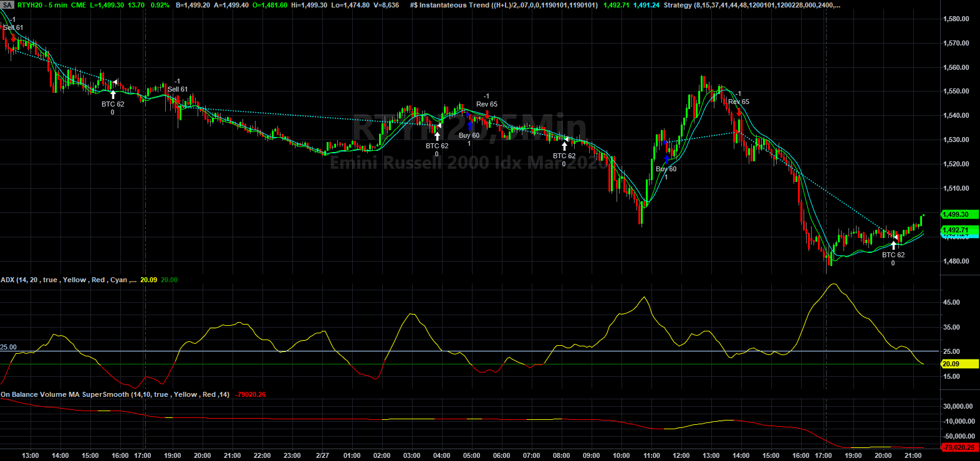Click the 2/27 date label on time axis

click(322, 455)
